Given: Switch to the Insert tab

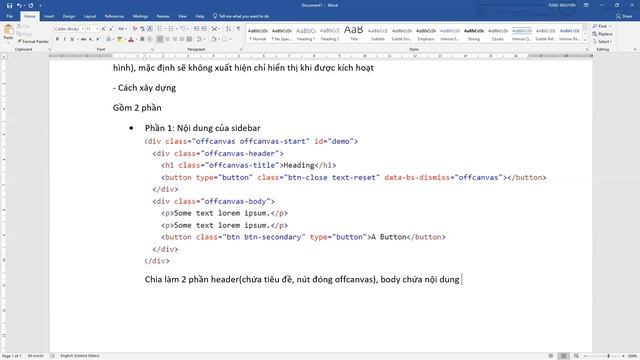Looking at the screenshot, I should (49, 16).
